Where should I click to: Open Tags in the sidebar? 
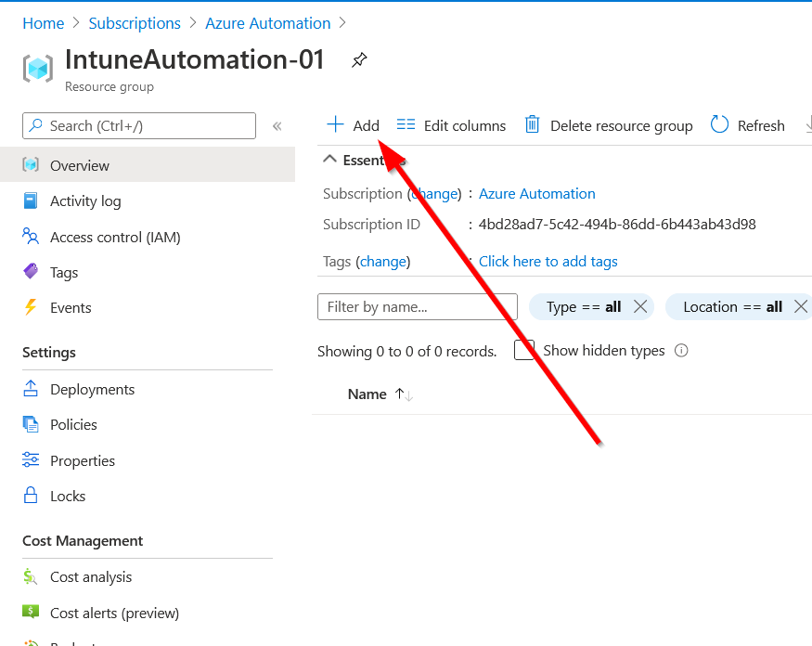(64, 273)
